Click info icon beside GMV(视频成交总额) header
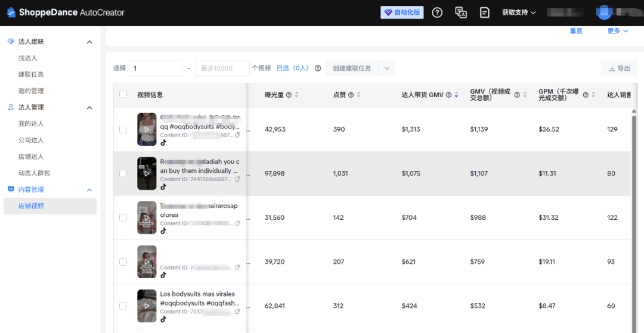 (x=517, y=95)
